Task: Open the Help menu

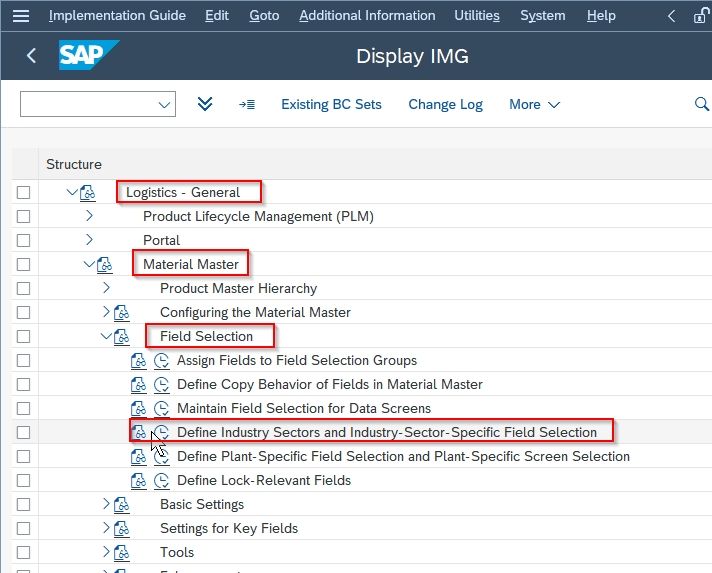Action: [601, 16]
